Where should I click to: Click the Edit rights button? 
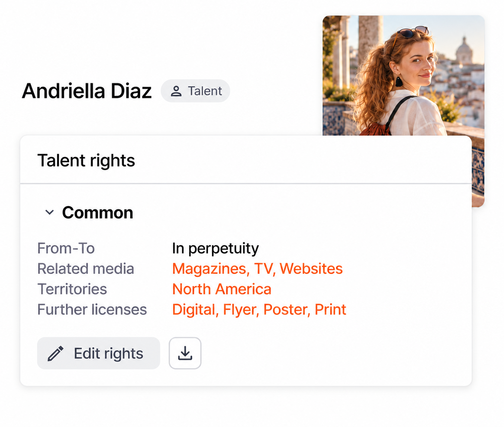(98, 353)
